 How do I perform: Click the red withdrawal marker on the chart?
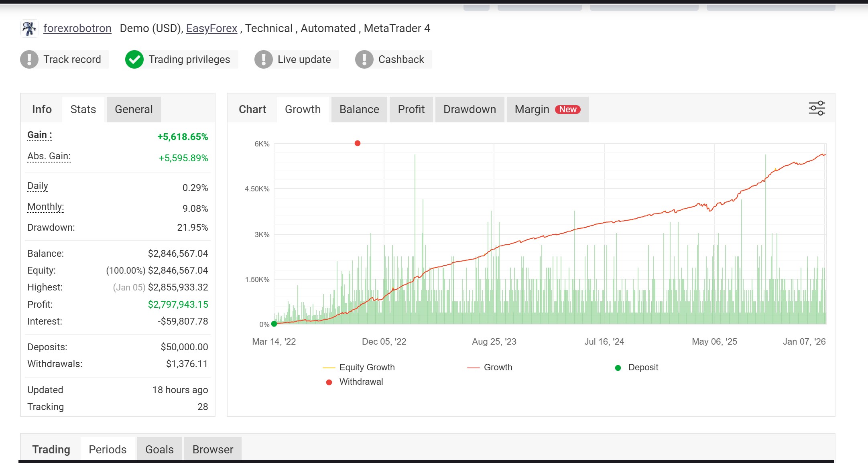click(357, 142)
